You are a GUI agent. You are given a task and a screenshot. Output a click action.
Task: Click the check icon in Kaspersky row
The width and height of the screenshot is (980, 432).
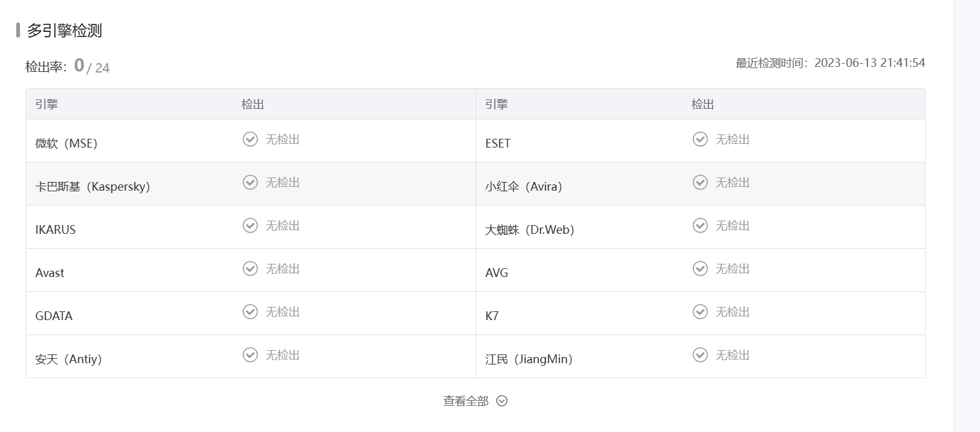pos(250,182)
